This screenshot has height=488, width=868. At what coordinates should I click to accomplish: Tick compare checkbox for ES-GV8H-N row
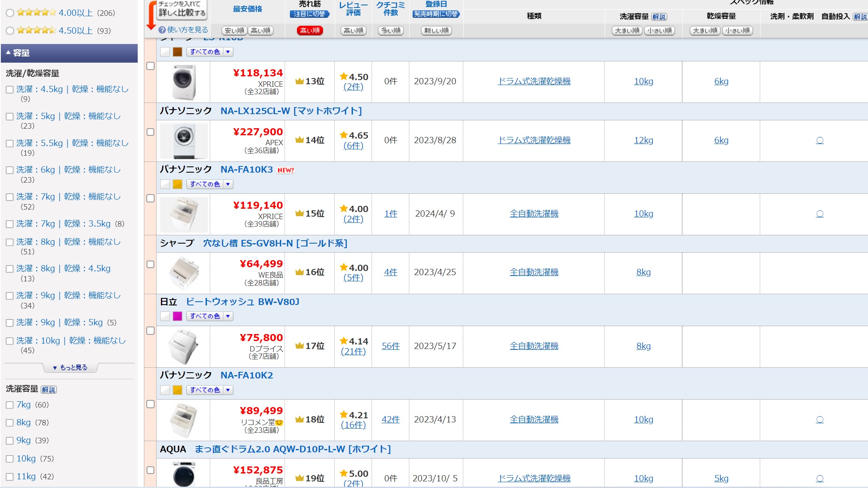[151, 264]
